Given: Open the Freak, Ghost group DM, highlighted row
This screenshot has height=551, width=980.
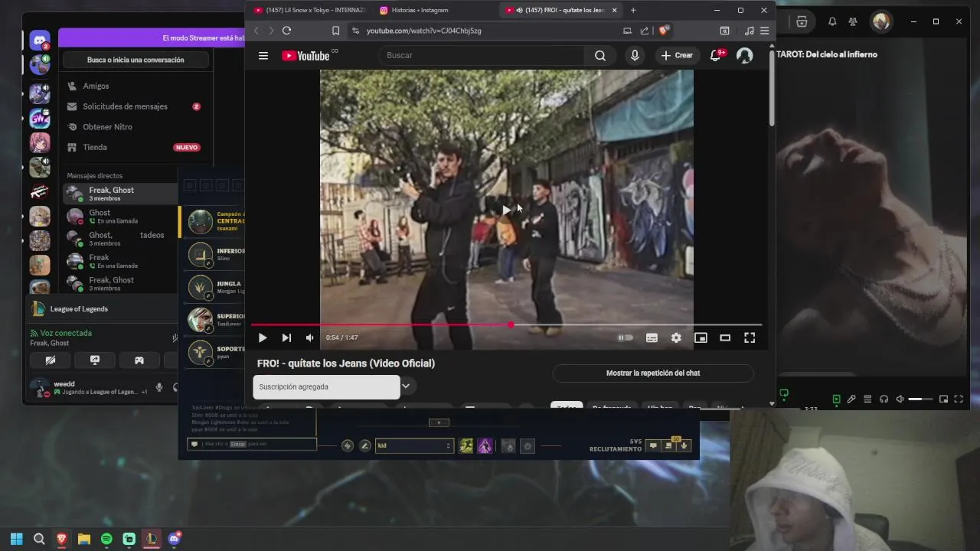Looking at the screenshot, I should coord(119,194).
